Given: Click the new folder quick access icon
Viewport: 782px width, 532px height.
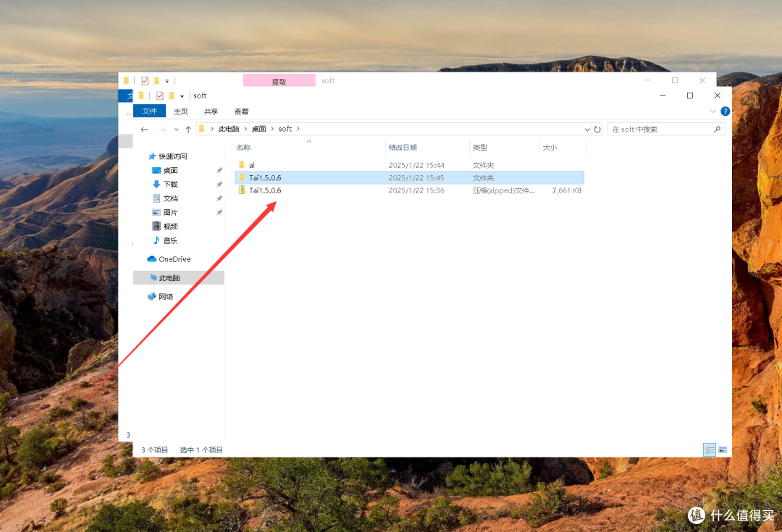Looking at the screenshot, I should coord(172,96).
